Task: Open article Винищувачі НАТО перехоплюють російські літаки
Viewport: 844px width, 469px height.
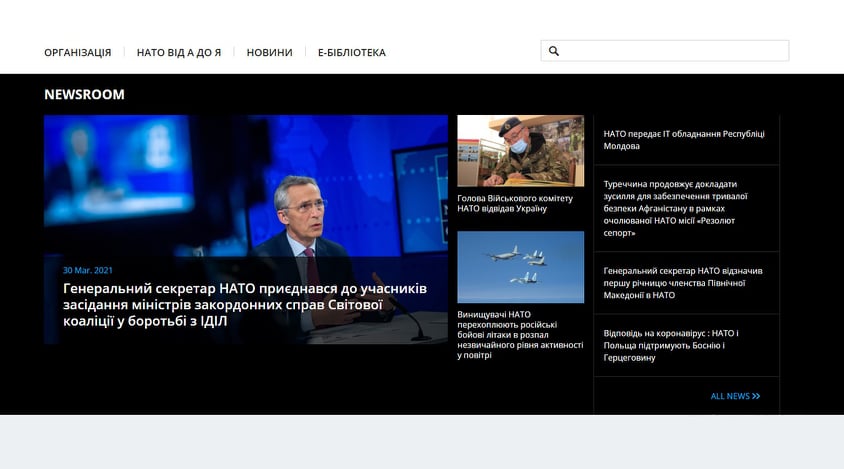Action: pos(520,334)
